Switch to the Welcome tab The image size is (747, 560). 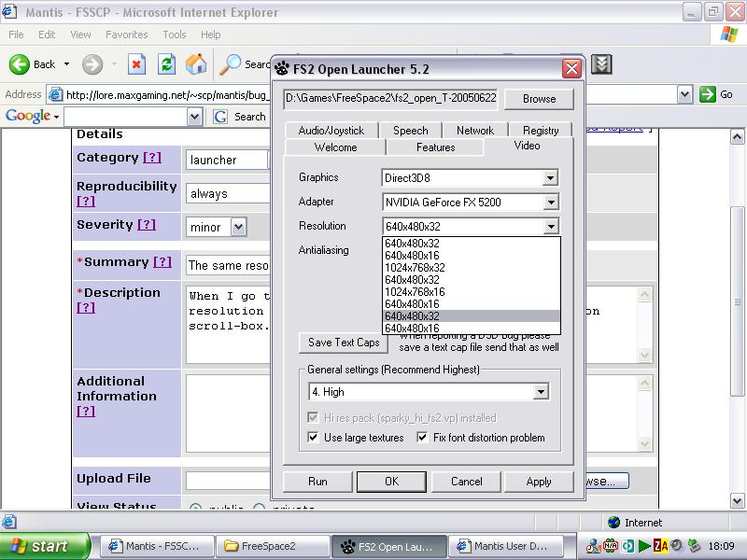click(335, 147)
